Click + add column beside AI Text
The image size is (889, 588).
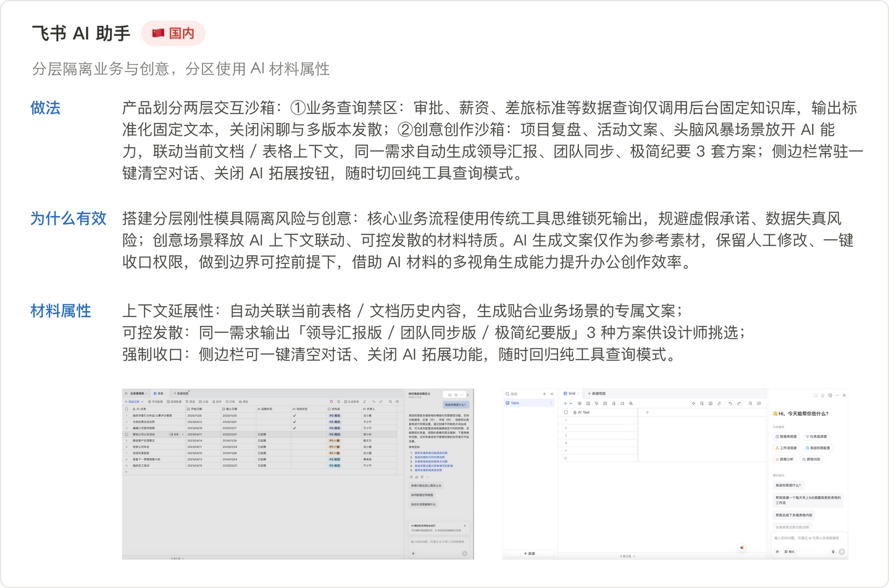click(x=647, y=412)
